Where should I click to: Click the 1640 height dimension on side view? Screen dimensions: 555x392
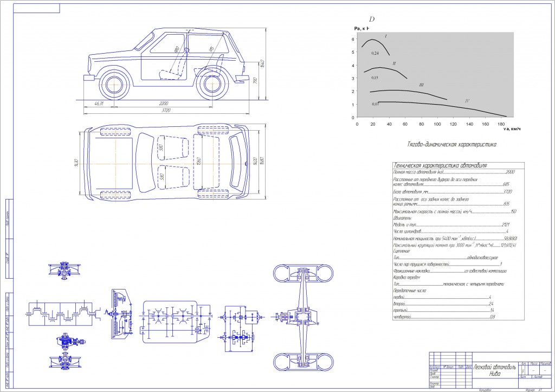point(262,63)
